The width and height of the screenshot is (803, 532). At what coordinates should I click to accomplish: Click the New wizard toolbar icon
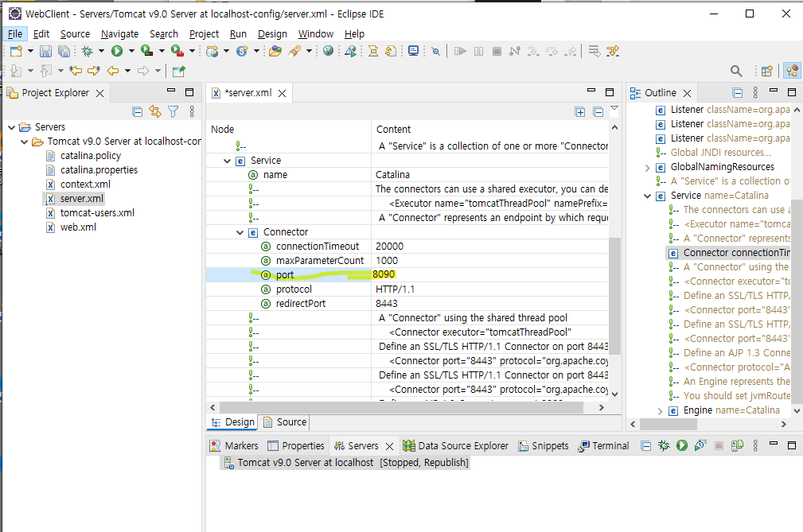tap(16, 51)
